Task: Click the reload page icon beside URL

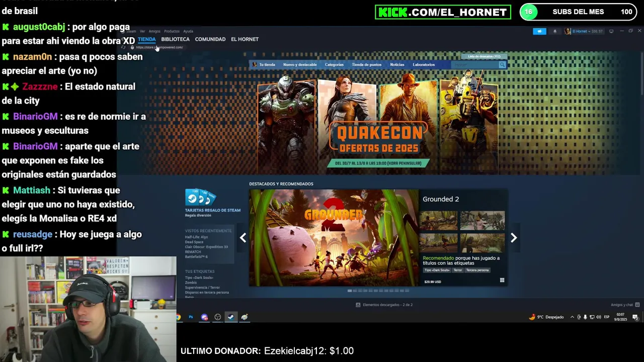Action: 123,47
